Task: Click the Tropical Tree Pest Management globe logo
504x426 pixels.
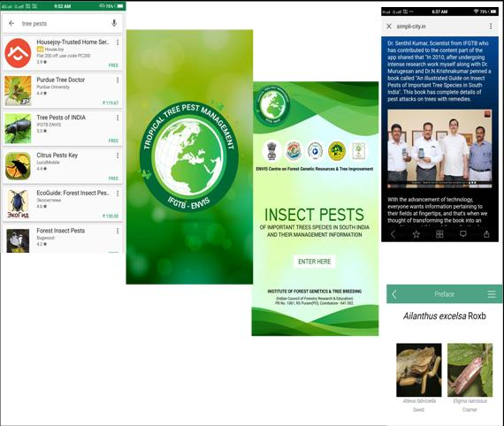Action: pos(189,156)
